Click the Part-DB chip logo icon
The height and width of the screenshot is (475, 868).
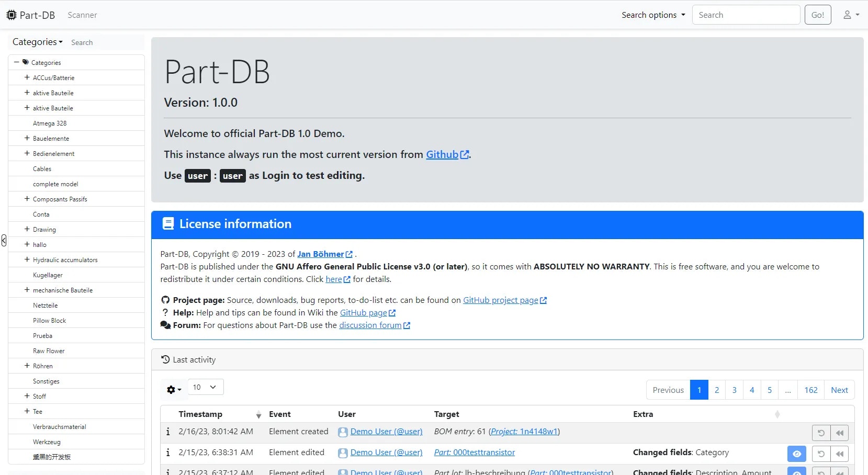pos(12,15)
